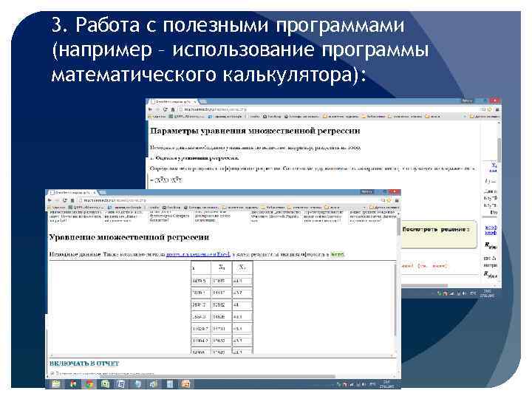The image size is (532, 399).
Task: Open the Excel solution link in front window
Action: (198, 254)
